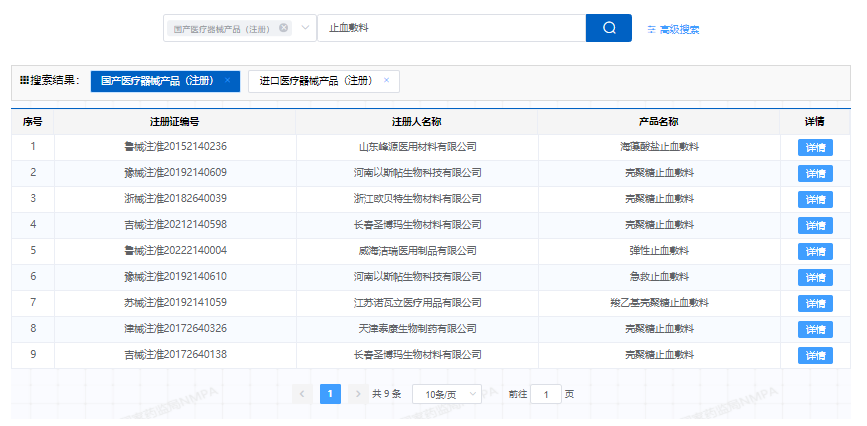Close the 进口医疗器械产品 tab using its X
Viewport: 867px width, 426px height.
[x=386, y=80]
